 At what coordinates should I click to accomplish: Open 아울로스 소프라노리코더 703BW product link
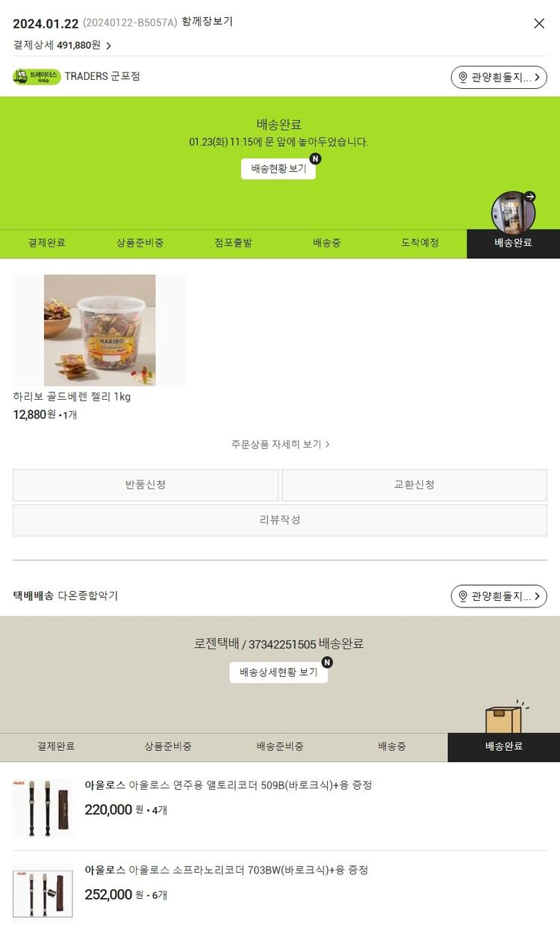(226, 870)
